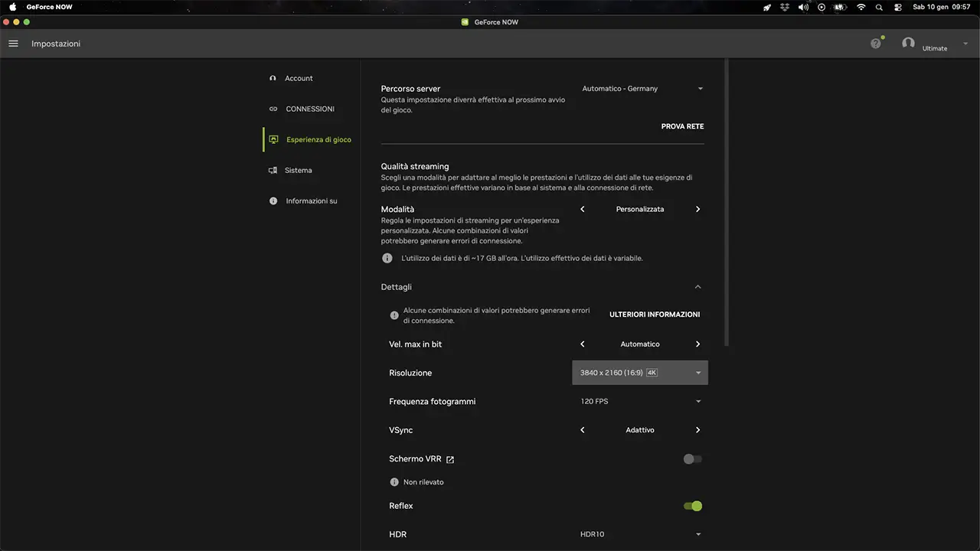Click the Esperienza di gioco monitor icon
The height and width of the screenshot is (551, 980).
[x=273, y=139]
